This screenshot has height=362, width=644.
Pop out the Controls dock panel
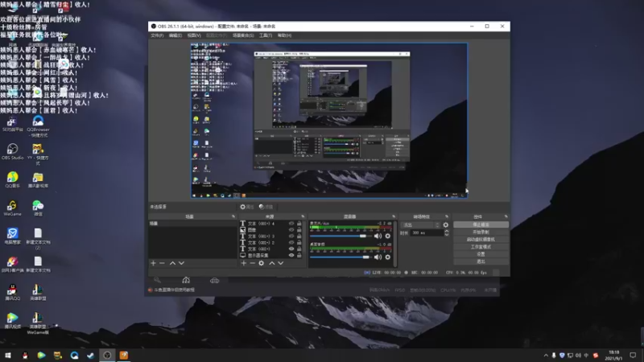pos(506,216)
